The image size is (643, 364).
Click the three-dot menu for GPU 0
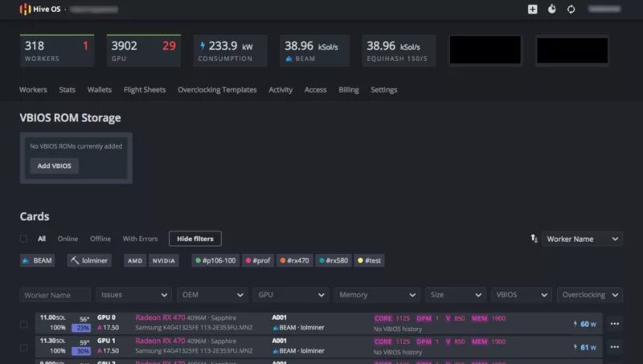(x=614, y=324)
